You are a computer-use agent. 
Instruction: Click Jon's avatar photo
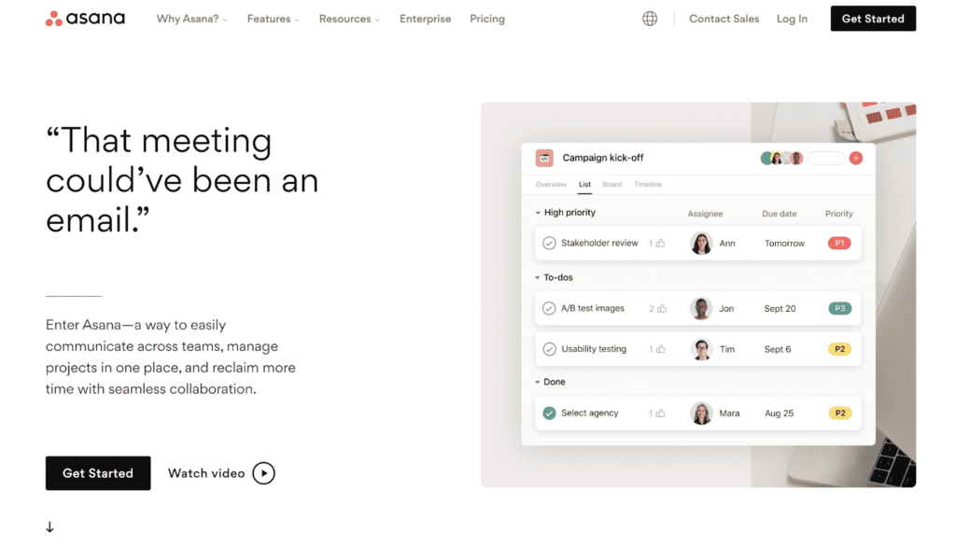click(x=701, y=308)
